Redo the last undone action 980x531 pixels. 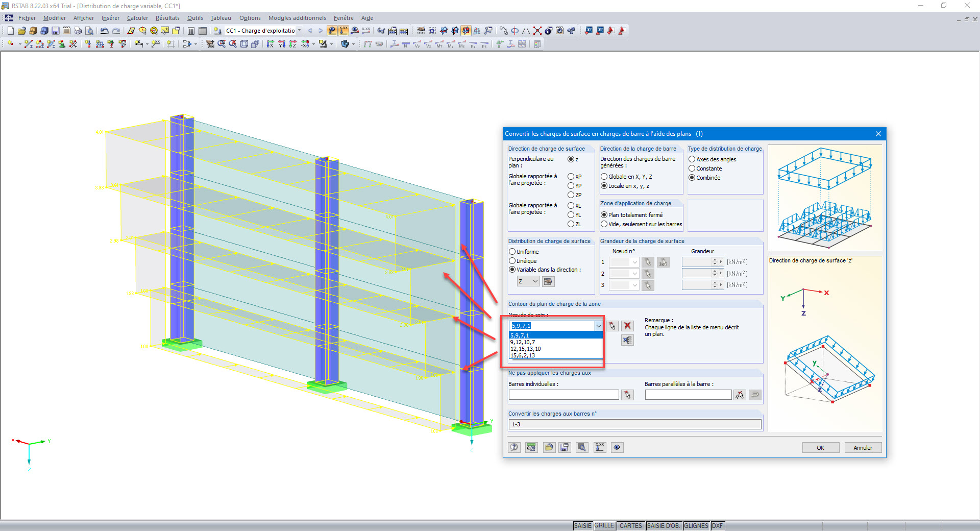(116, 31)
